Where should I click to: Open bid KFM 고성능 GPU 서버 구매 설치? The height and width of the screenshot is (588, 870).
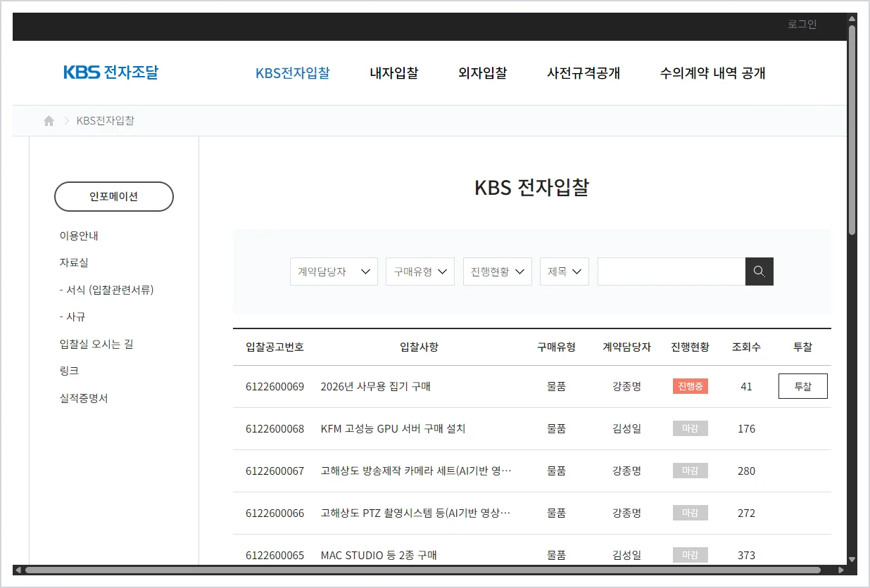click(x=393, y=428)
